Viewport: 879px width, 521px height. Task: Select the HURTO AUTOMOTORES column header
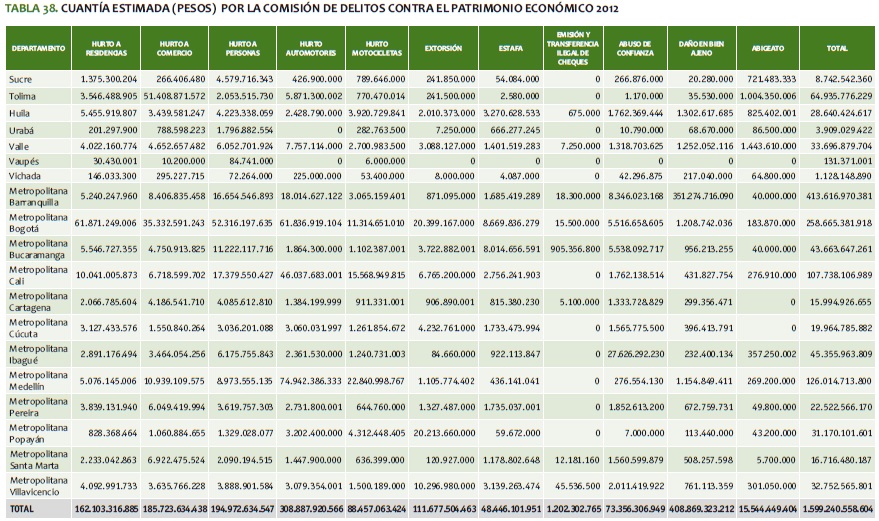tap(310, 48)
